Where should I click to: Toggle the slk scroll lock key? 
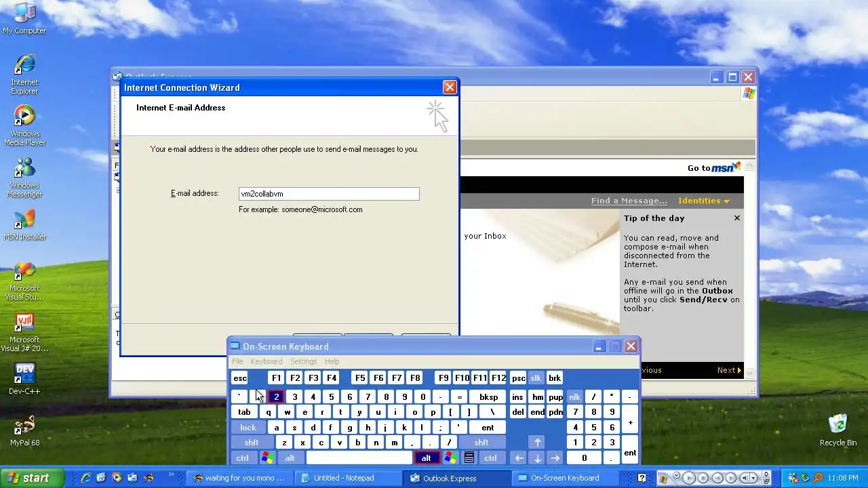click(x=536, y=378)
